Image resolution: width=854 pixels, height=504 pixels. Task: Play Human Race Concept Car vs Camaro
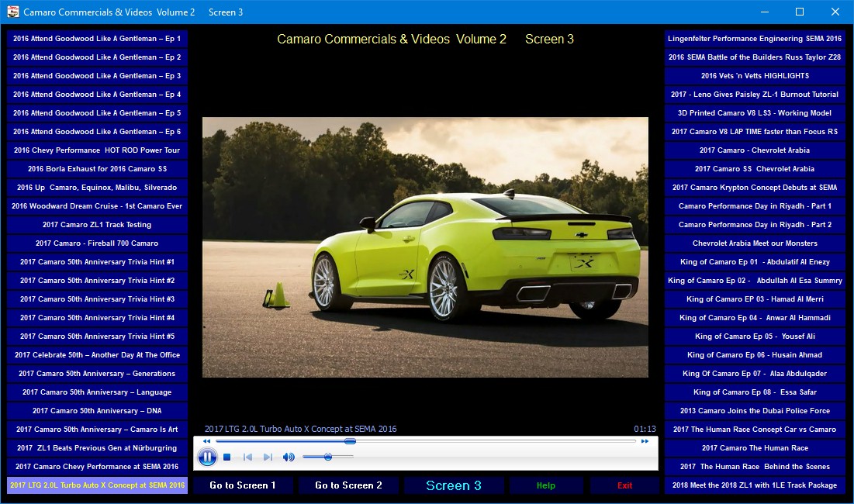click(x=755, y=430)
